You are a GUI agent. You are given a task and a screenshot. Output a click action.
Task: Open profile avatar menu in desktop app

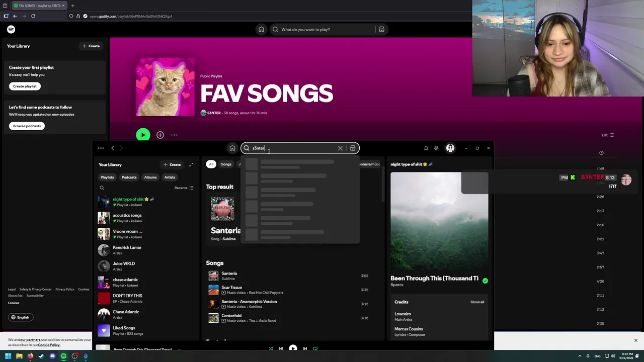450,148
